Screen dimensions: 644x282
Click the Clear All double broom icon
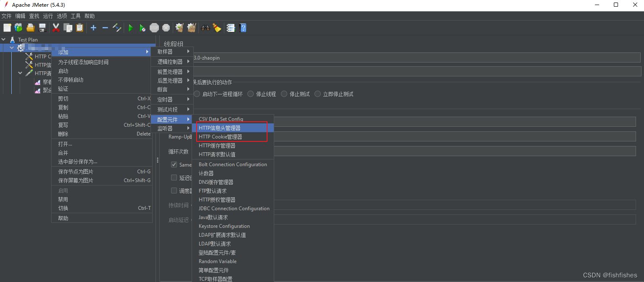[x=192, y=28]
